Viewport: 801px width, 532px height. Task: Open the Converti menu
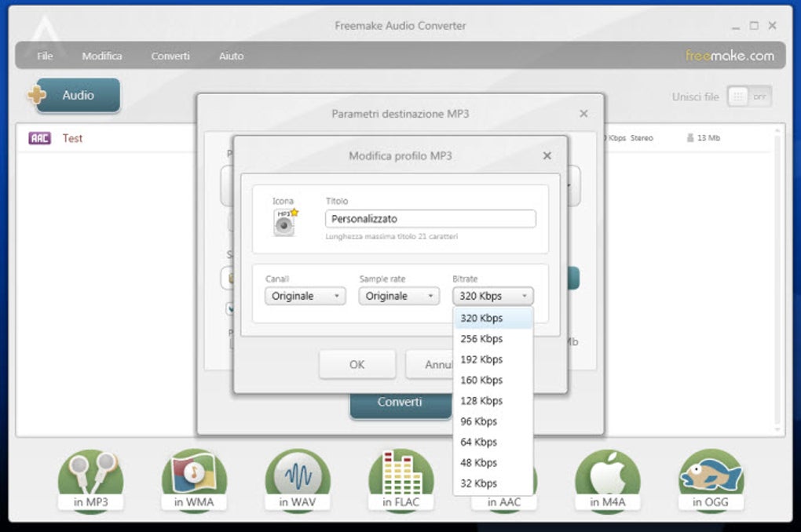coord(170,56)
